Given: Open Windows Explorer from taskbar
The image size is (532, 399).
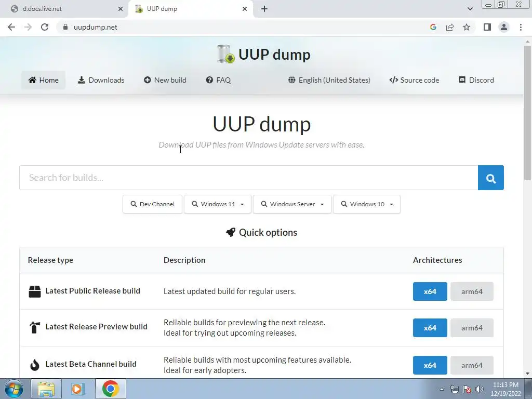Looking at the screenshot, I should [x=46, y=389].
